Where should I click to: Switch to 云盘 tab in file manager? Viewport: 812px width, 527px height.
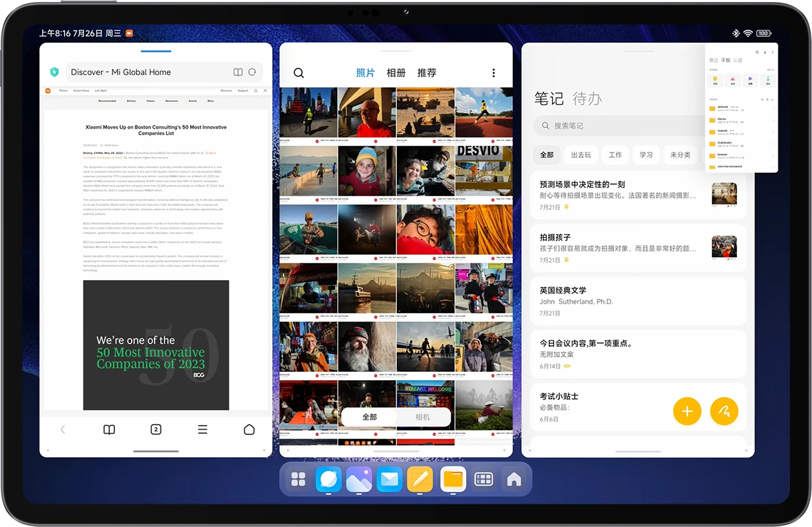point(738,60)
